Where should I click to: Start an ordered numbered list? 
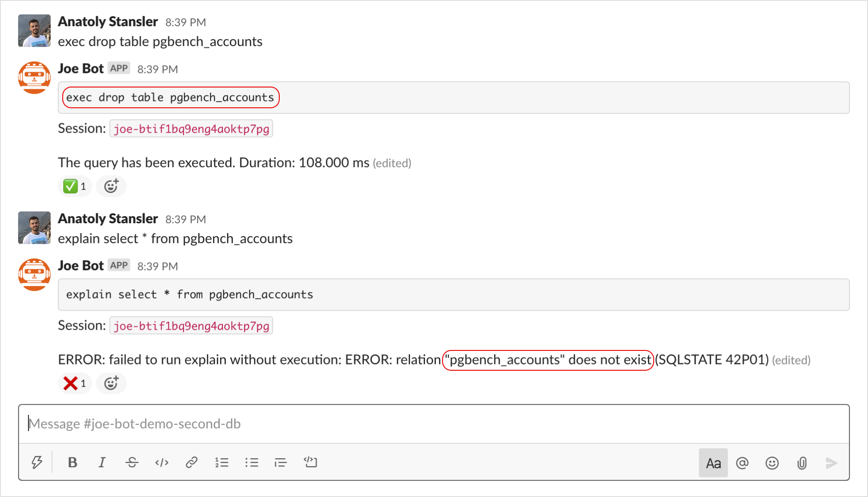(222, 462)
